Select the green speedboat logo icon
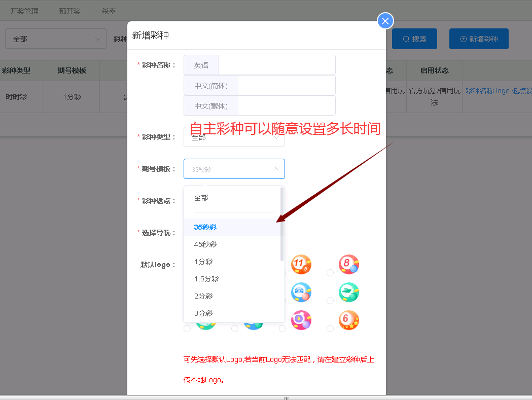 click(349, 292)
